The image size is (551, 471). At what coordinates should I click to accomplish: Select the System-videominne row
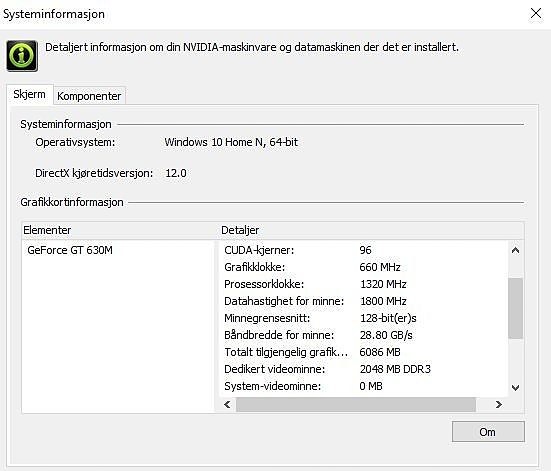point(364,386)
